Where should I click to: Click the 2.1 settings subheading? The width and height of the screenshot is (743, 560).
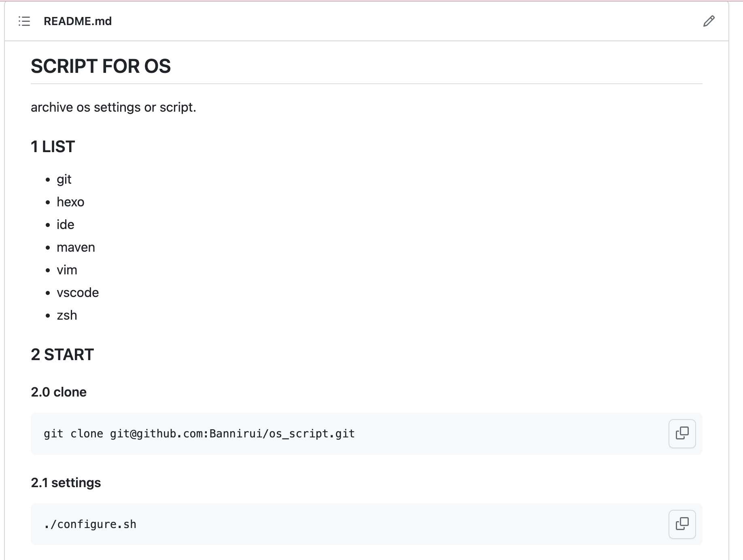pos(66,483)
